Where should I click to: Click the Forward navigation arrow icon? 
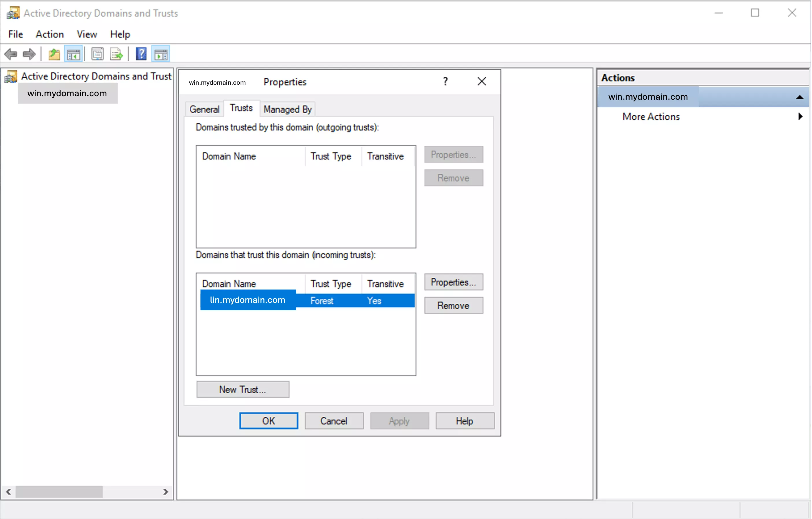click(x=28, y=54)
